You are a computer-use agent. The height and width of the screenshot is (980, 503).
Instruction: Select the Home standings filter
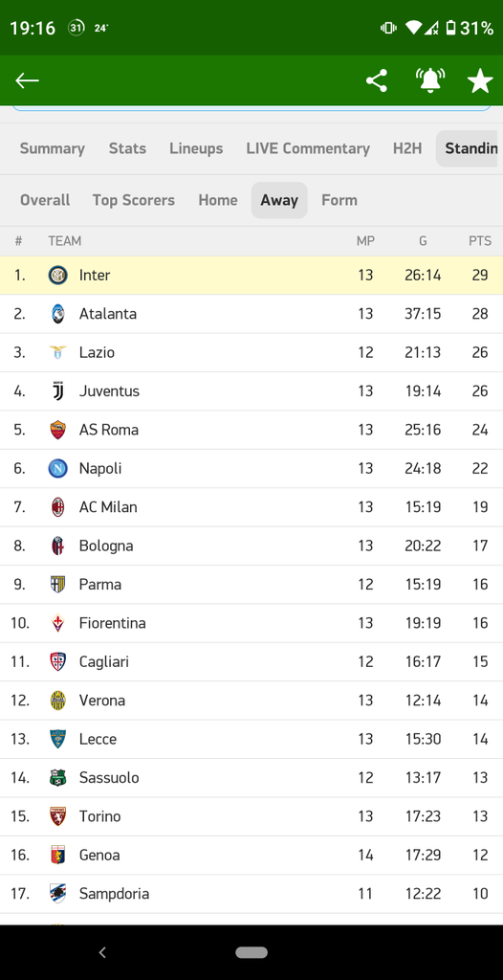218,201
